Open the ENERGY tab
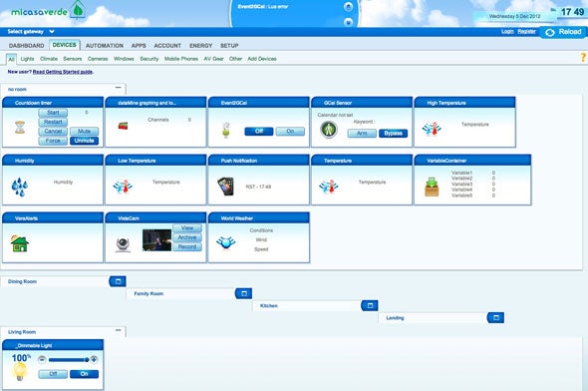 [x=200, y=46]
